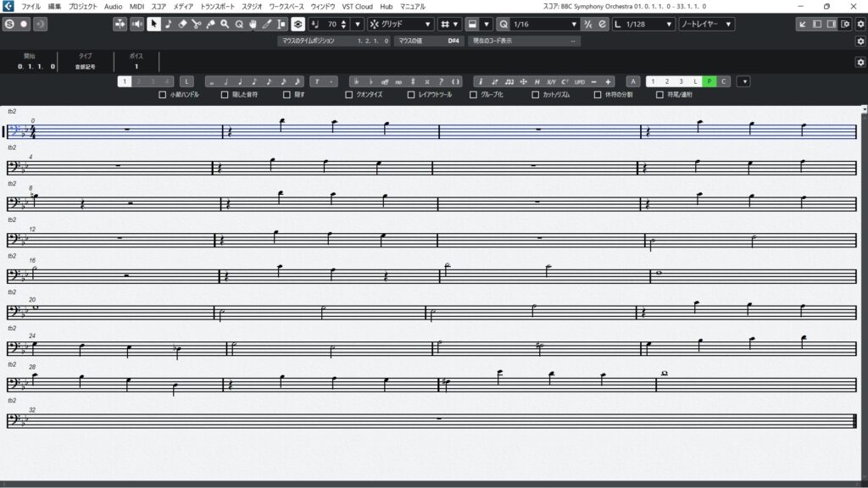Open the グリッド snap type dropdown

tap(401, 24)
